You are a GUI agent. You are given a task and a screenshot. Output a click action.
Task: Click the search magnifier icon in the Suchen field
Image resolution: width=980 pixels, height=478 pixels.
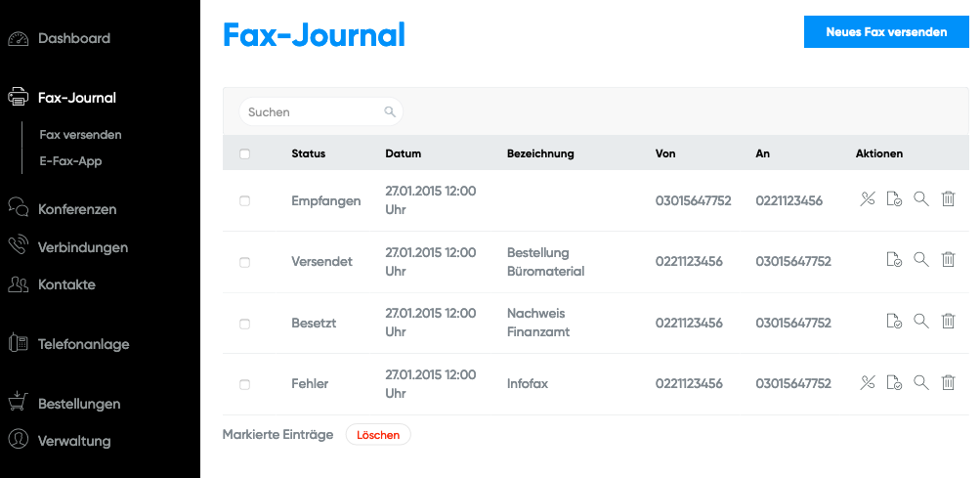coord(390,112)
